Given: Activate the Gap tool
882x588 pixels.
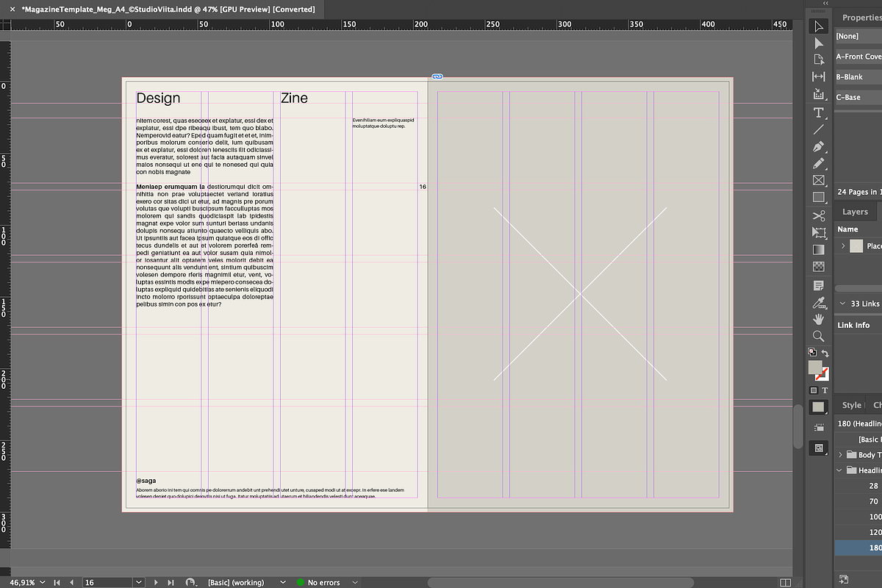Looking at the screenshot, I should (818, 77).
